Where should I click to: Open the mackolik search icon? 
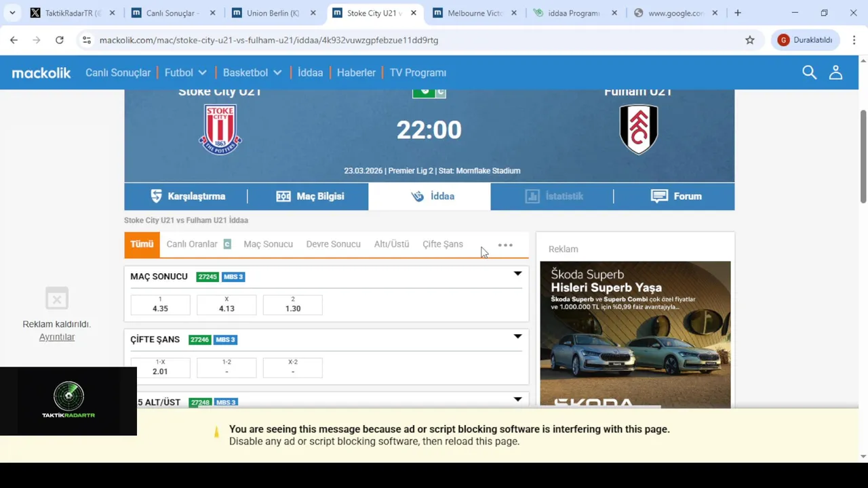pos(809,73)
